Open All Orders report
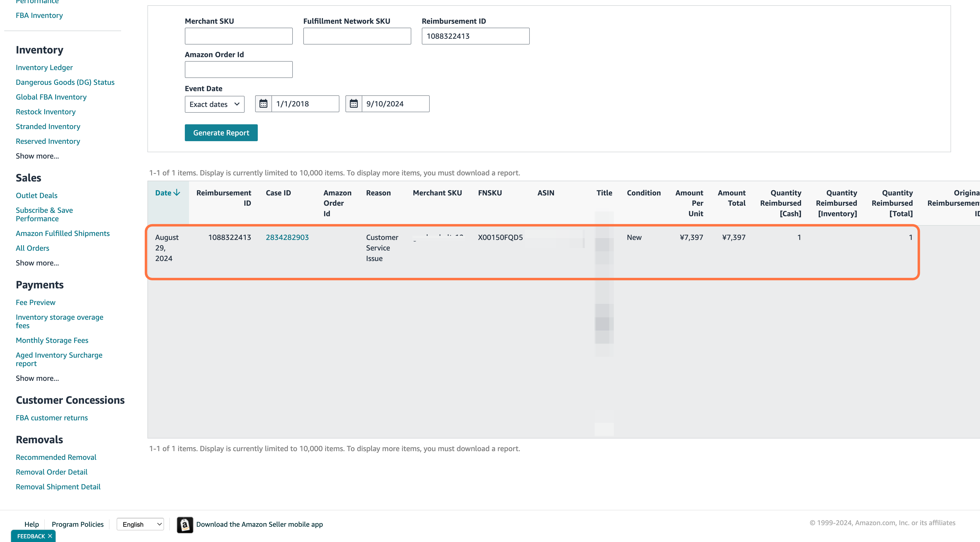The image size is (980, 542). coord(32,248)
